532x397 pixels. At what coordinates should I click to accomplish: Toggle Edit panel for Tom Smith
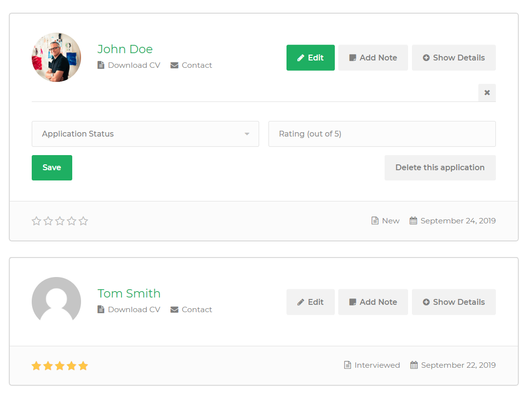point(310,302)
